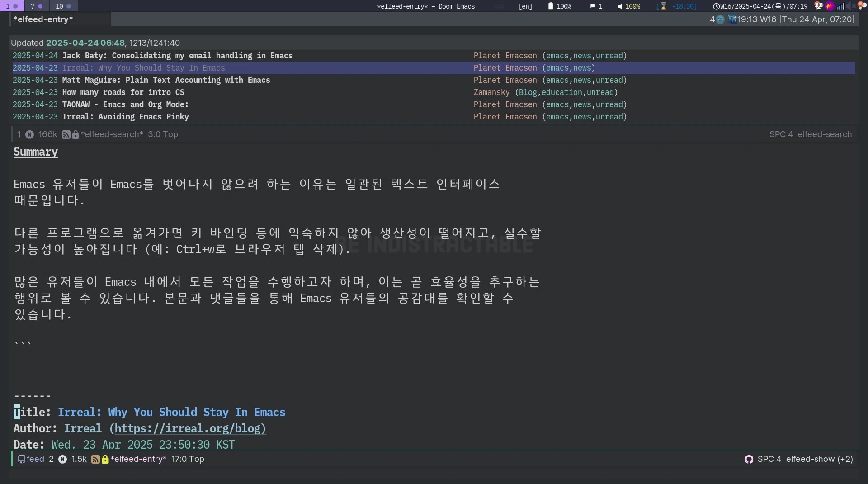
Task: Click the hourglass timer icon in top bar
Action: 664,6
